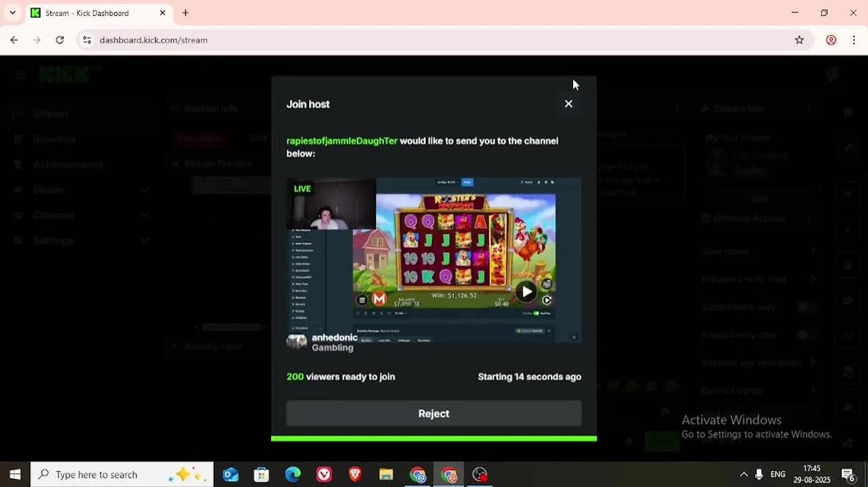The width and height of the screenshot is (868, 487).
Task: Open the Chrome tab search dropdown
Action: pos(12,13)
